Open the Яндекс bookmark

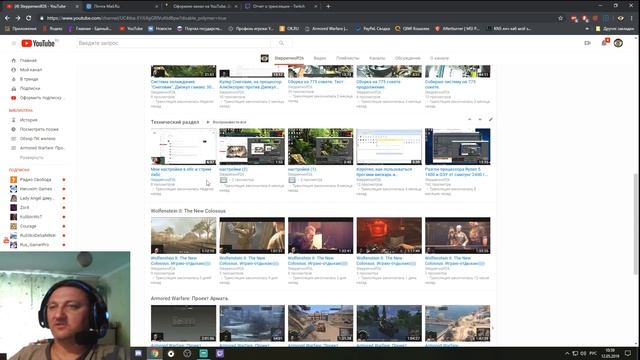[x=53, y=29]
